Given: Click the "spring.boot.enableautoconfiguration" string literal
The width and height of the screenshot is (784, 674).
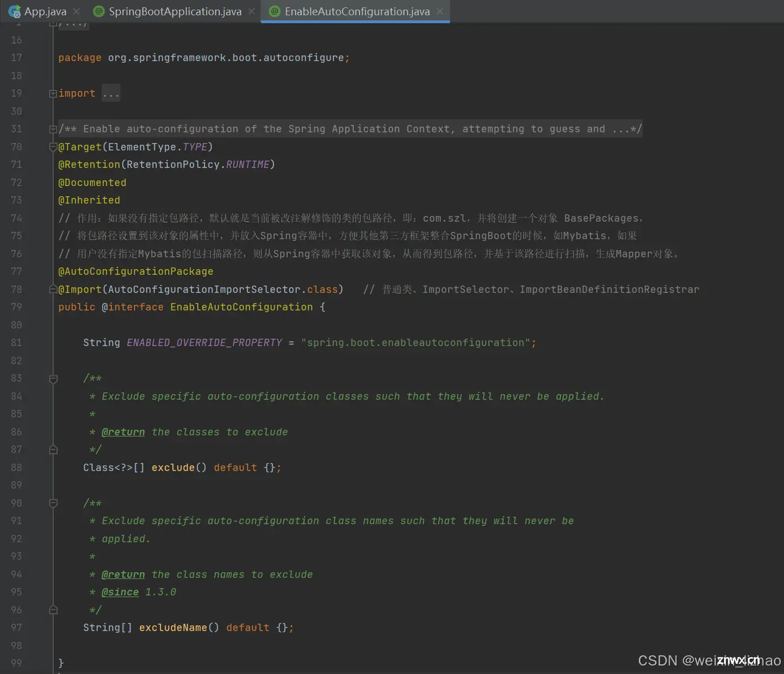Looking at the screenshot, I should [x=416, y=343].
